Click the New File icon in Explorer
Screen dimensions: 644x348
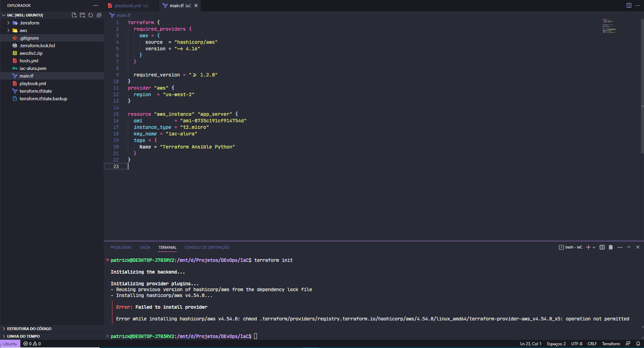click(x=74, y=15)
